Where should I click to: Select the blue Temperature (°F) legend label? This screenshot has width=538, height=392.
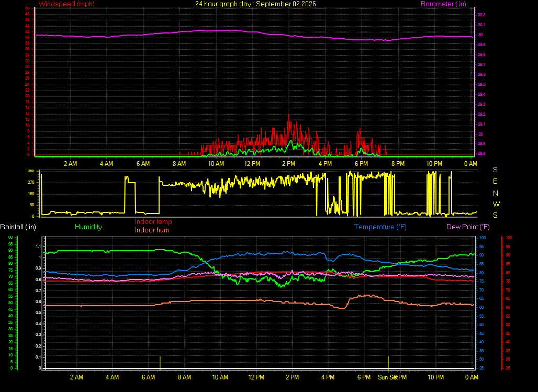click(380, 227)
